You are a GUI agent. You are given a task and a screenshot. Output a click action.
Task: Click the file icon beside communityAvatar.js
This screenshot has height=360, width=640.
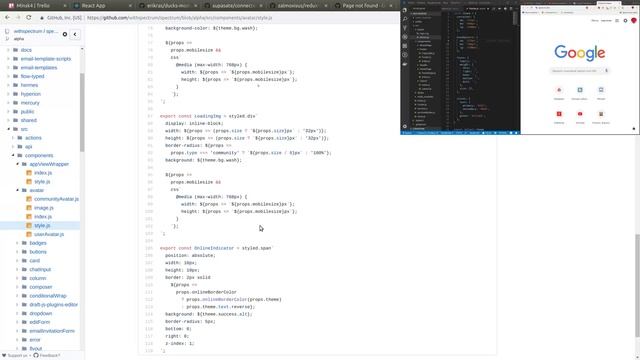[x=29, y=199]
